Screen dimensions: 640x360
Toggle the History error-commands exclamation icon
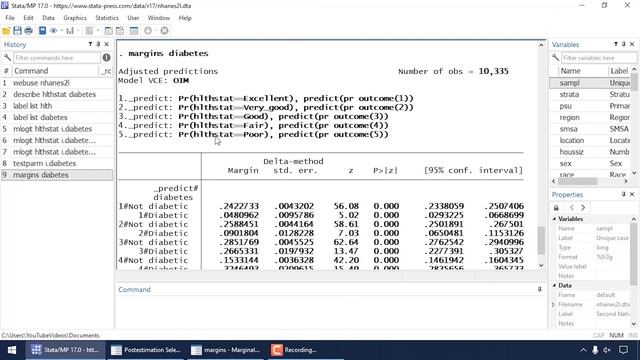coord(107,58)
